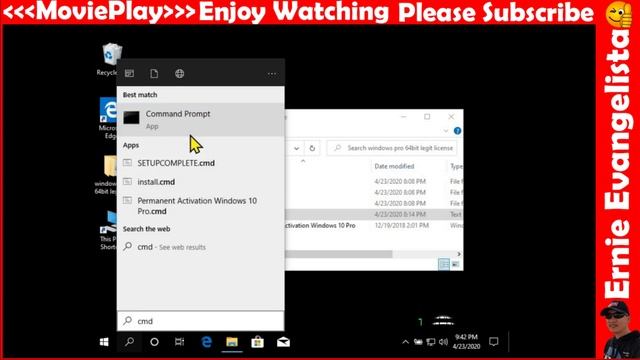This screenshot has height=360, width=640.
Task: Switch Explorer to large icons view
Action: click(x=456, y=264)
